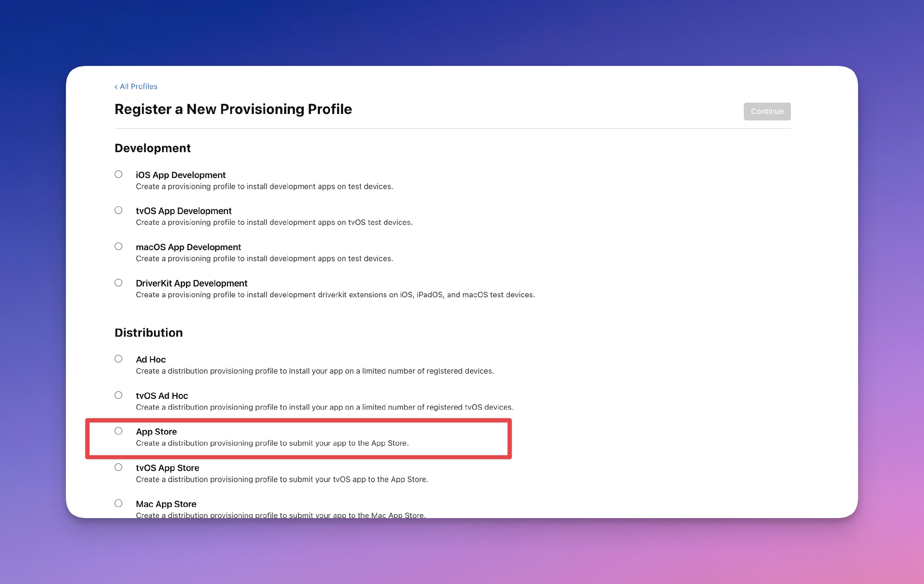The height and width of the screenshot is (584, 924).
Task: Click the App Store label text
Action: pyautogui.click(x=156, y=432)
